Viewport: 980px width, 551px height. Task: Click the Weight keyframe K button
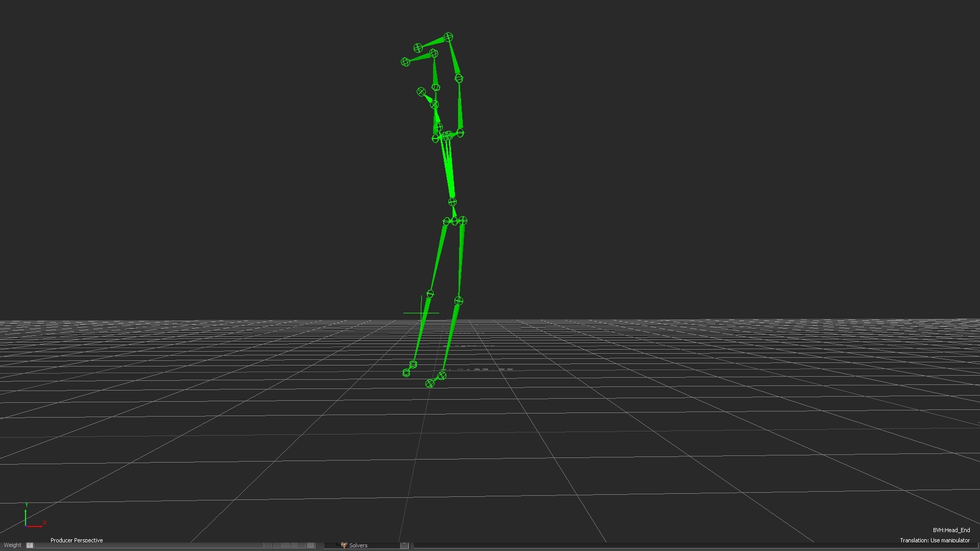30,545
